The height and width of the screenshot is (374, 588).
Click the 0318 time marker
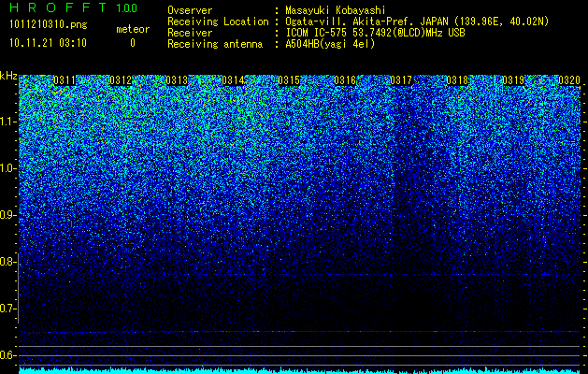tap(457, 80)
